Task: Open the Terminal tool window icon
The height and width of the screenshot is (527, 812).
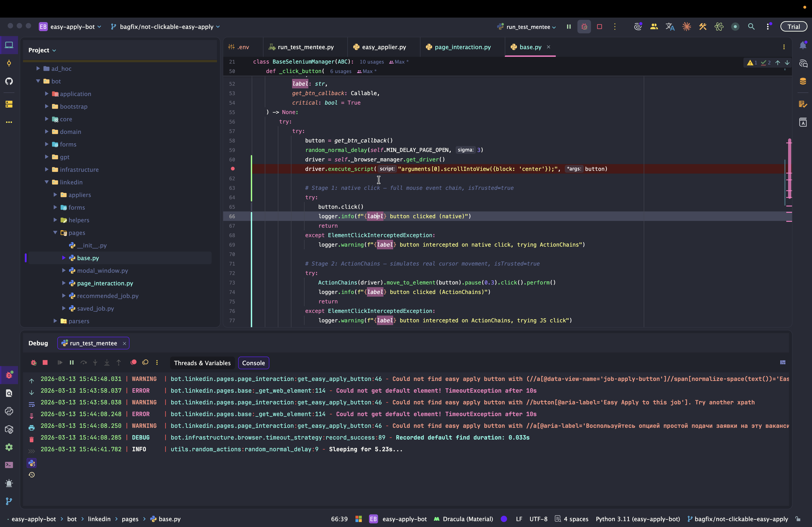Action: 9,465
